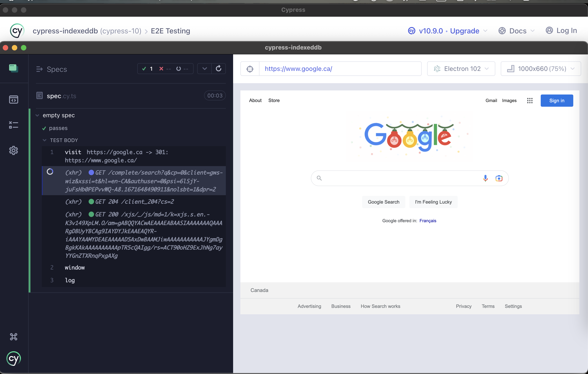Show keyboard shortcuts via the command icon
The image size is (588, 374).
click(14, 337)
